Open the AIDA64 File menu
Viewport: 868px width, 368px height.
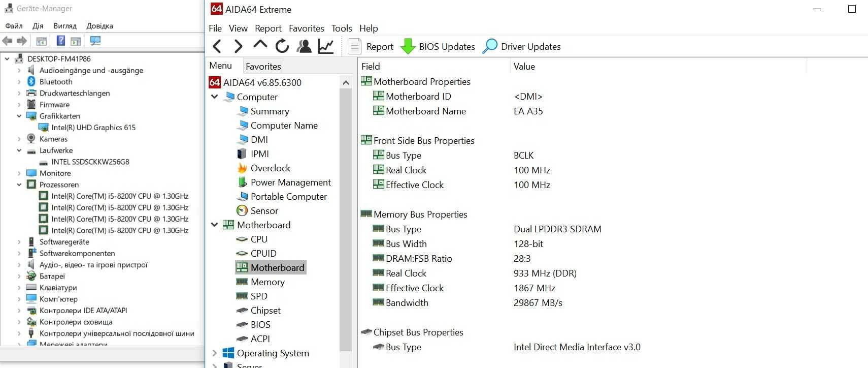[x=215, y=28]
